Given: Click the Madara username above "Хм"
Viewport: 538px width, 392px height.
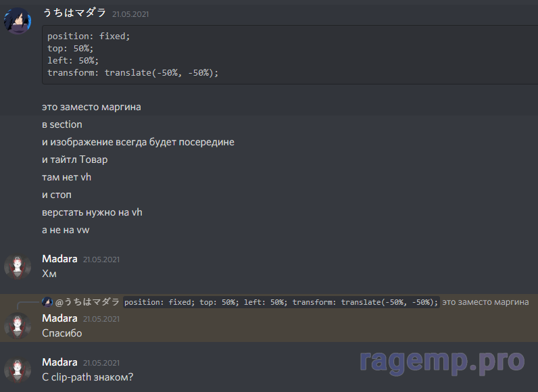Looking at the screenshot, I should click(x=59, y=258).
